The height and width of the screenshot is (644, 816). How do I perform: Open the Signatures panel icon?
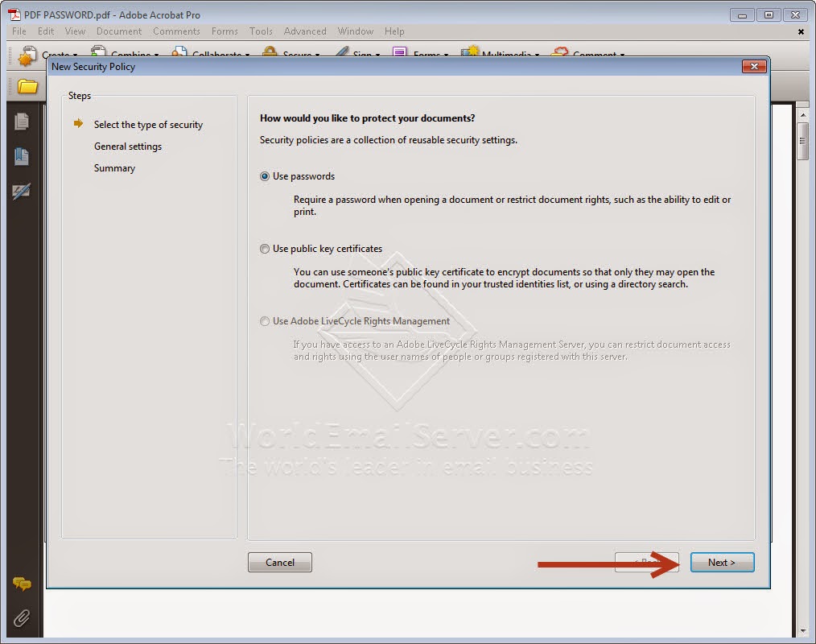coord(22,191)
